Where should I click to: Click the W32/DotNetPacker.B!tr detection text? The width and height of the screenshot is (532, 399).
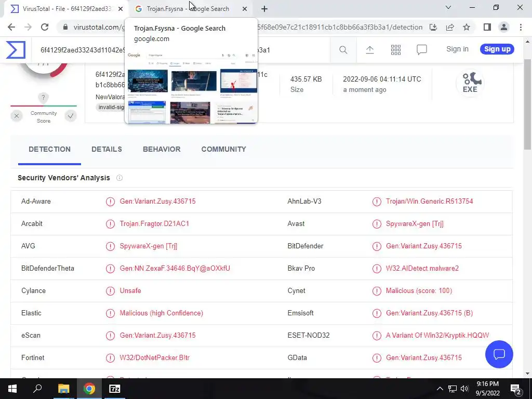tap(154, 358)
